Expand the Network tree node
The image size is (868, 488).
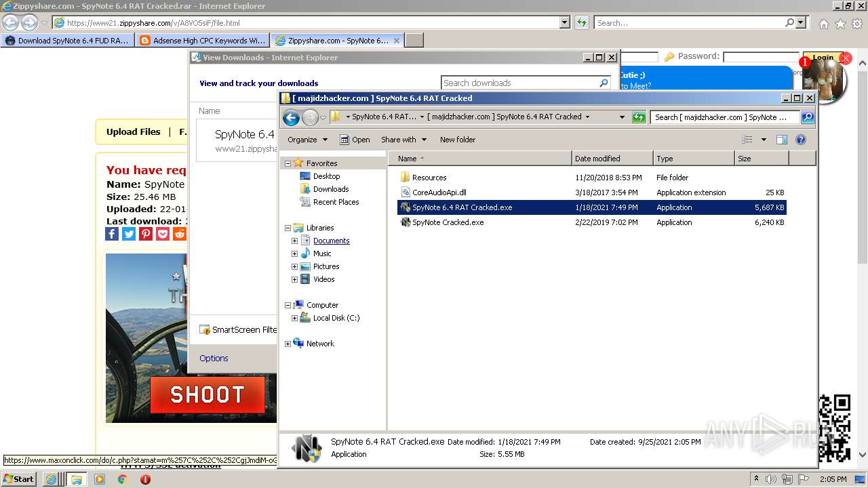[288, 344]
